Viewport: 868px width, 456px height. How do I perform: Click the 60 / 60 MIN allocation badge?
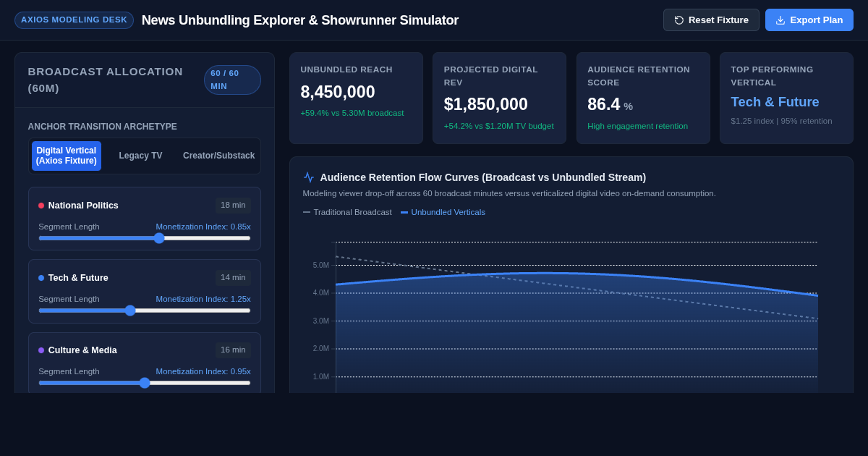click(232, 80)
